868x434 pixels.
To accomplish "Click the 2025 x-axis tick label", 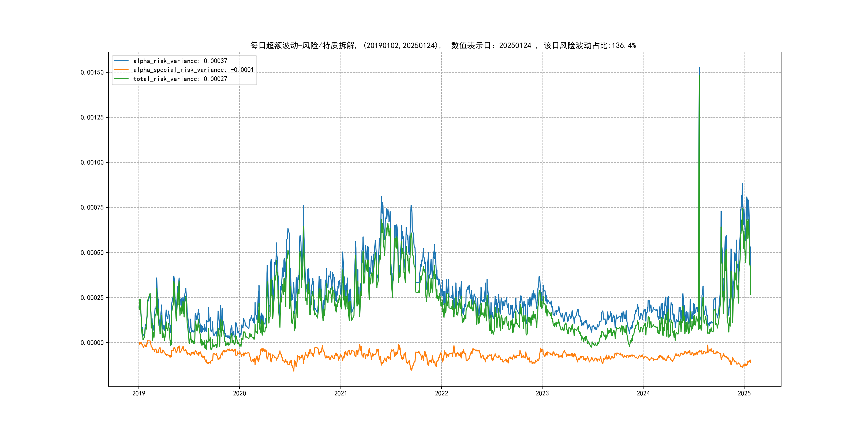I will point(744,393).
